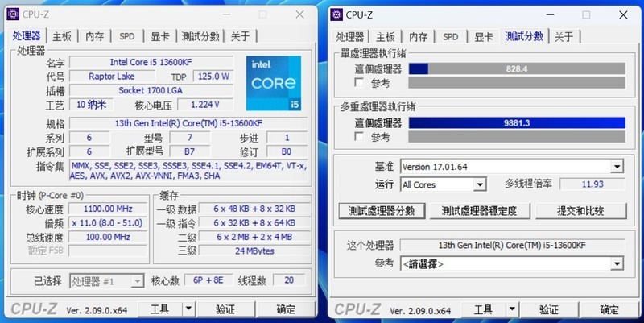Click the 验证 button in the left window
The width and height of the screenshot is (644, 323).
(225, 309)
